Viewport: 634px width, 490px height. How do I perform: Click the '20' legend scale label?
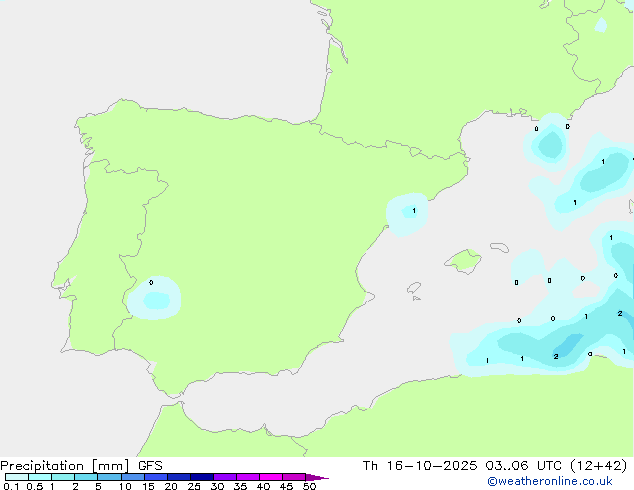point(171,486)
